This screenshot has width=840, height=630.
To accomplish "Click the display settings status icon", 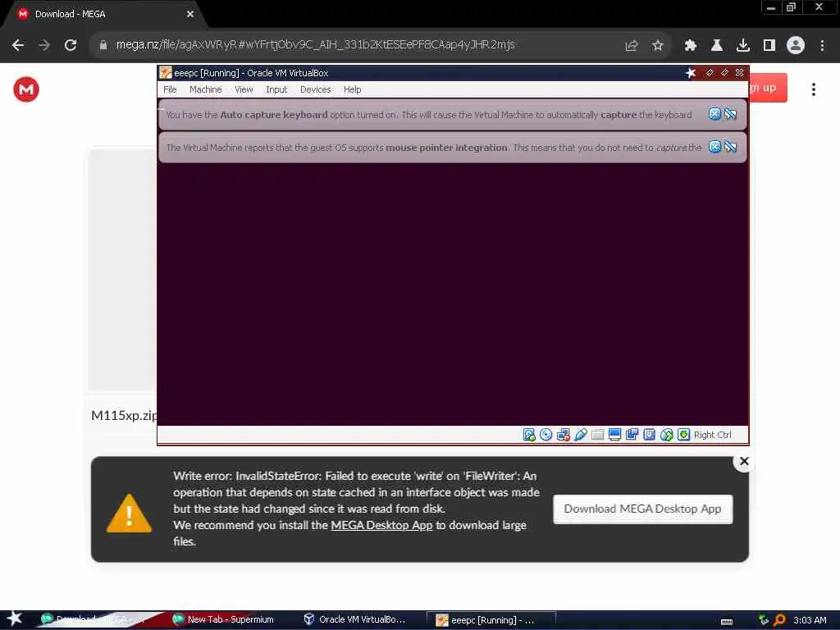I will 614,435.
